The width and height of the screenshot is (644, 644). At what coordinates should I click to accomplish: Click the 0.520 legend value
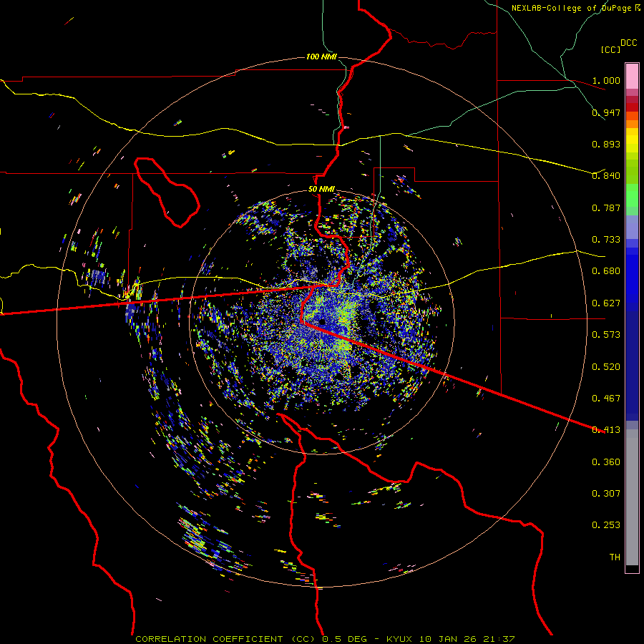tap(606, 367)
